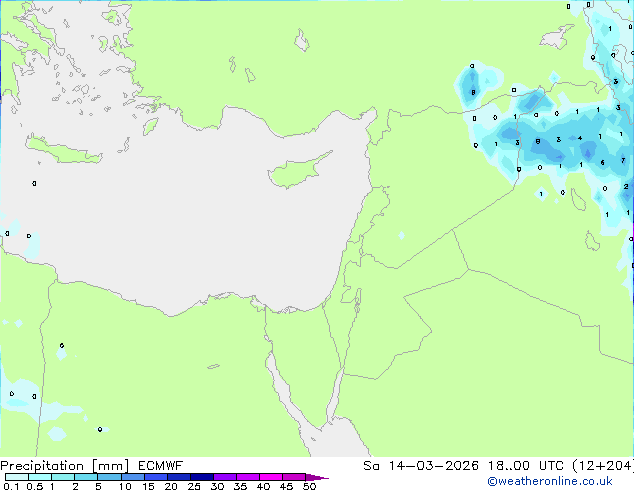The image size is (634, 490).
Task: Click the 'ECMWF' model label
Action: click(x=161, y=466)
